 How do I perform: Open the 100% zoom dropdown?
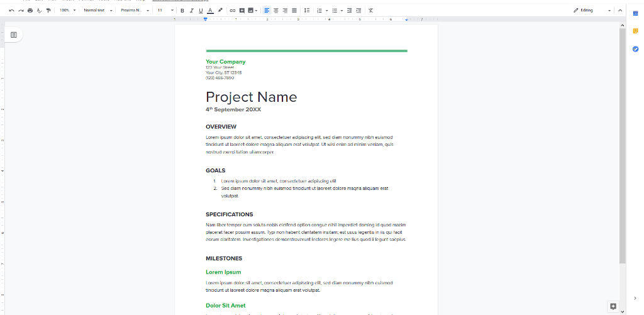[67, 10]
